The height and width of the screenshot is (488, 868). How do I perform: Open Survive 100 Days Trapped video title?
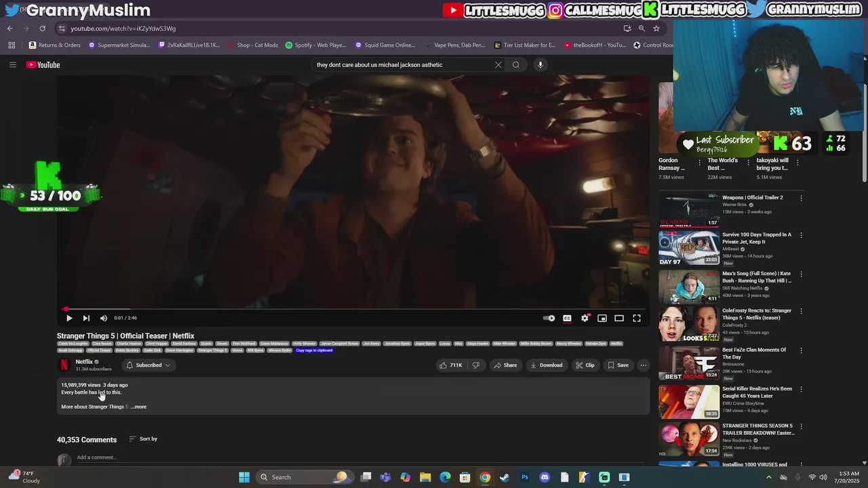point(757,238)
